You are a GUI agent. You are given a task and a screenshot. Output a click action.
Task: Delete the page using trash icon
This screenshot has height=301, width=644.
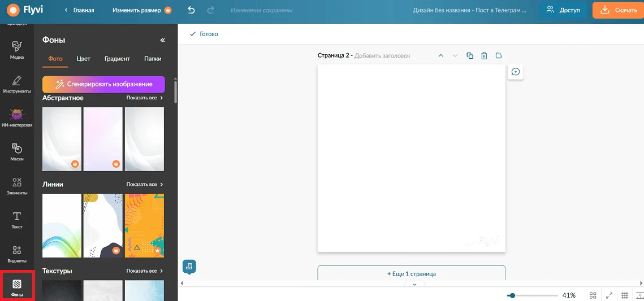pos(484,55)
